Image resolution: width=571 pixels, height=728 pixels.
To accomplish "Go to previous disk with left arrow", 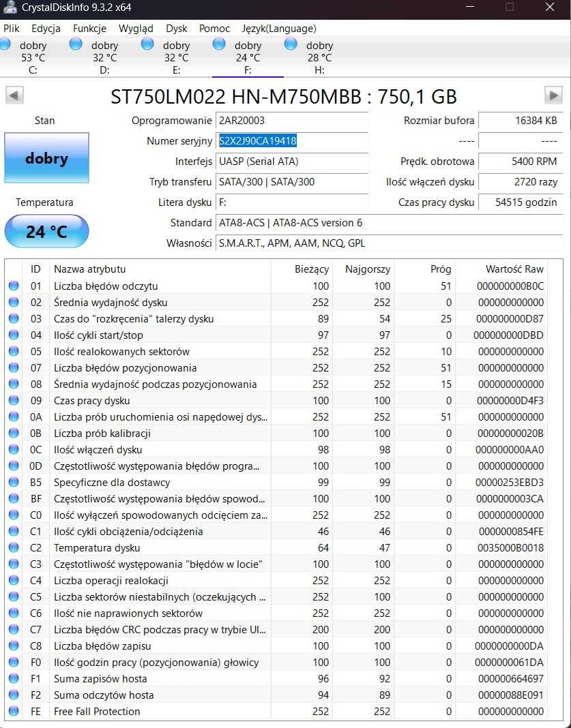I will point(14,95).
